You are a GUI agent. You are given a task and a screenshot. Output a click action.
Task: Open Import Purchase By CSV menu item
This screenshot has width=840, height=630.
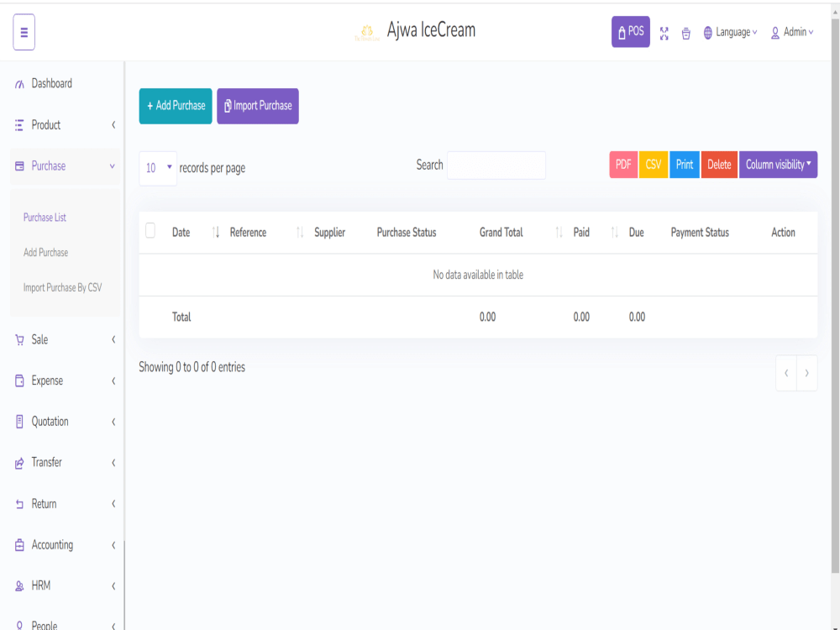click(62, 286)
